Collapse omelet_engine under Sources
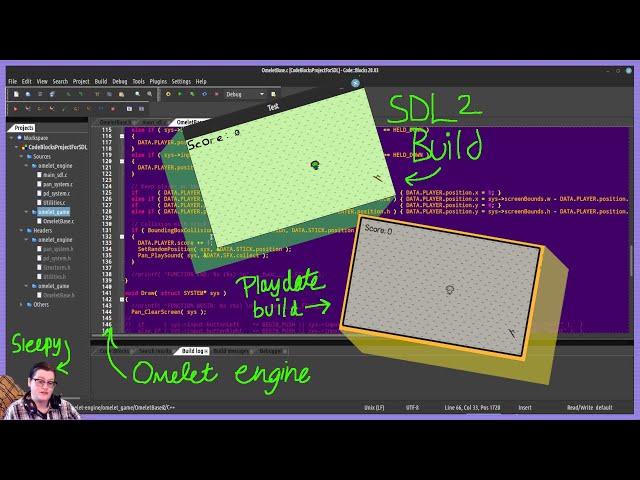The image size is (640, 480). [x=27, y=166]
